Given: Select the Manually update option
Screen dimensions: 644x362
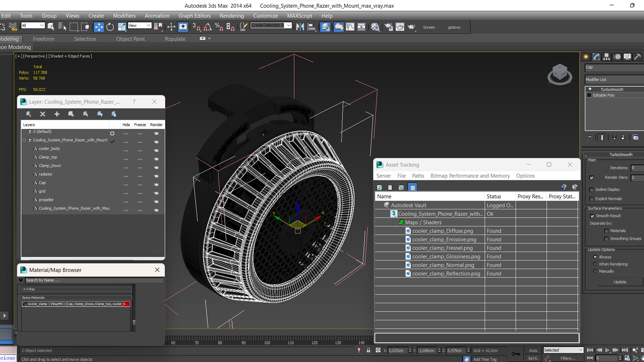Looking at the screenshot, I should (x=595, y=271).
